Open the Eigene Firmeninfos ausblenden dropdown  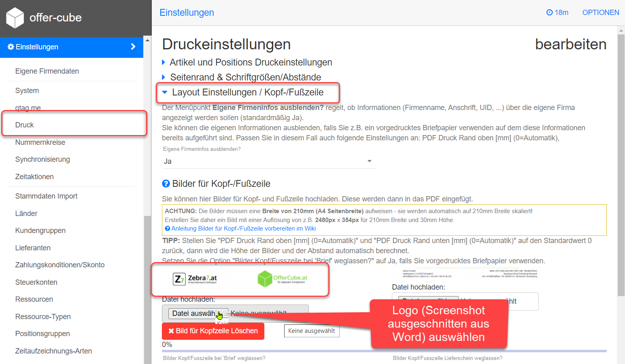coord(269,161)
